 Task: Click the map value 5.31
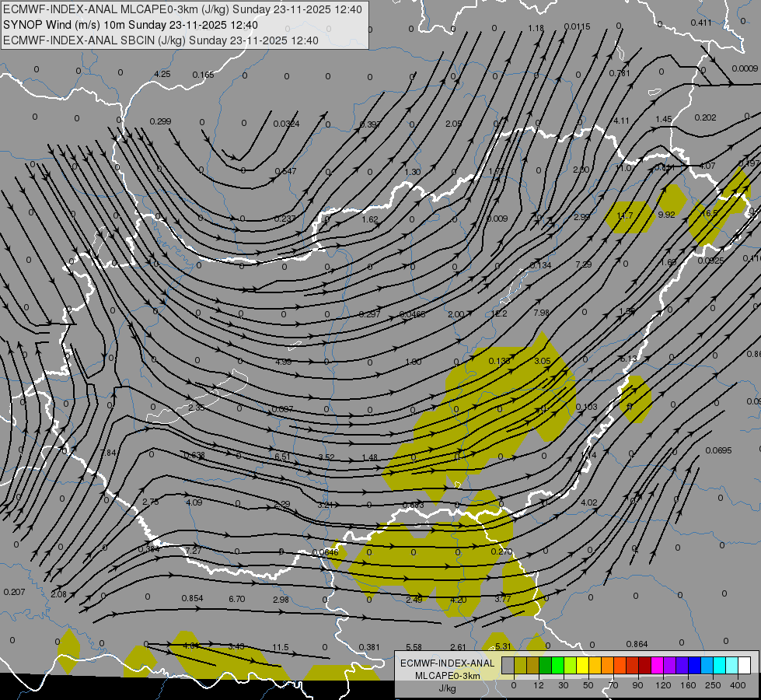[x=503, y=646]
